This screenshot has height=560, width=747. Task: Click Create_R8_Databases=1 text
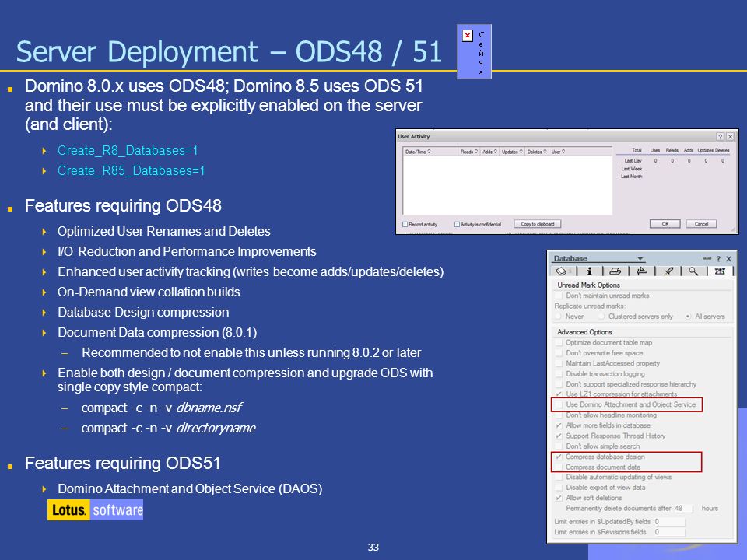pyautogui.click(x=128, y=150)
